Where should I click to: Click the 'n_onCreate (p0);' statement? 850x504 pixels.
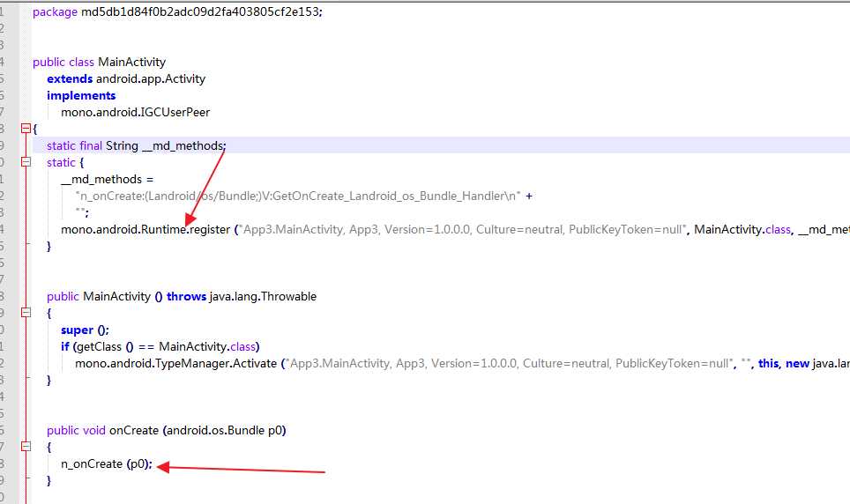coord(107,463)
